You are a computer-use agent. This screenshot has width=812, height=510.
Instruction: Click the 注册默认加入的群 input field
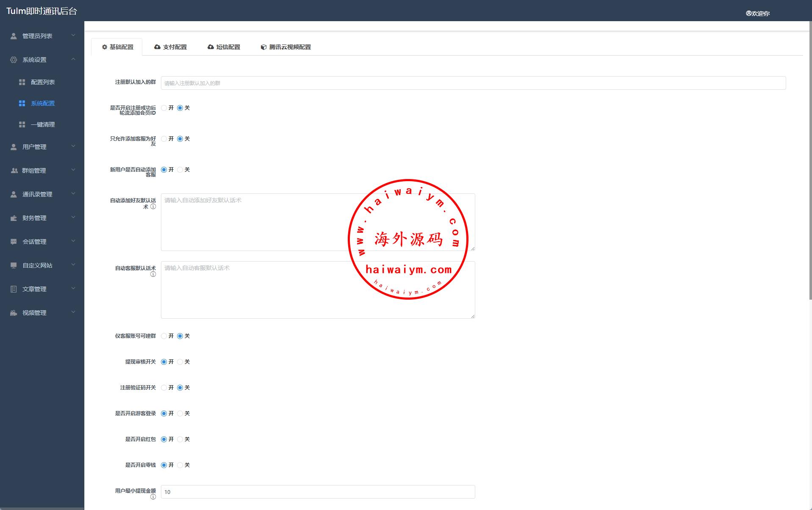[x=473, y=83]
